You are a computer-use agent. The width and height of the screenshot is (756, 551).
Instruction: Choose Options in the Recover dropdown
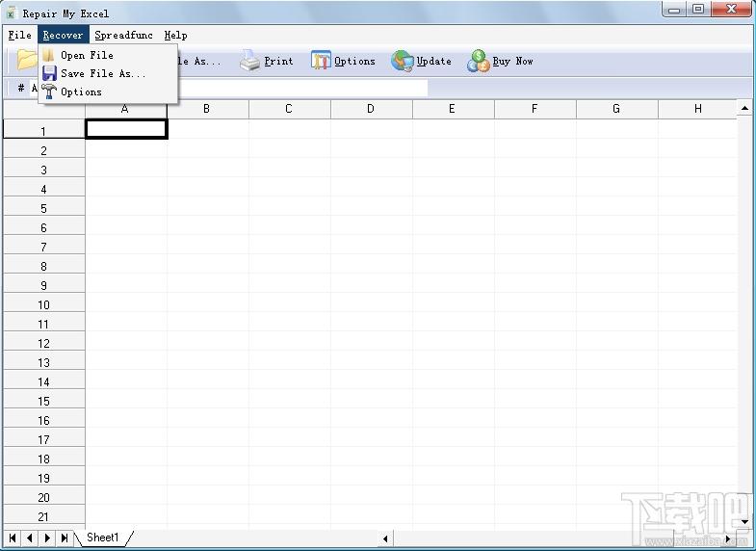click(108, 92)
